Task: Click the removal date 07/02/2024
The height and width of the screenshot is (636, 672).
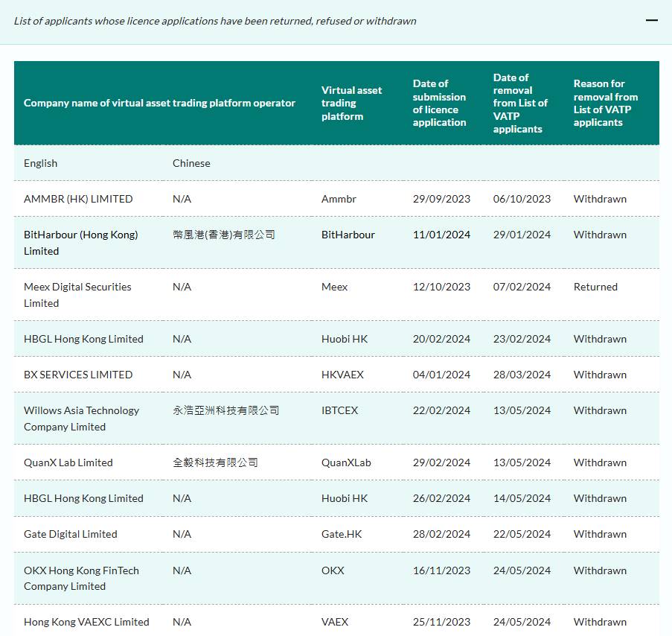Action: click(522, 287)
